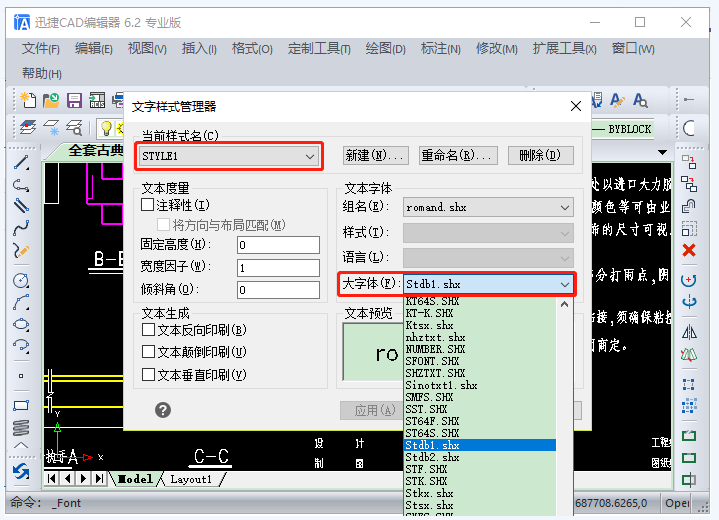
Task: Enable 文本颠倒印刷 checkbox
Action: click(x=148, y=352)
